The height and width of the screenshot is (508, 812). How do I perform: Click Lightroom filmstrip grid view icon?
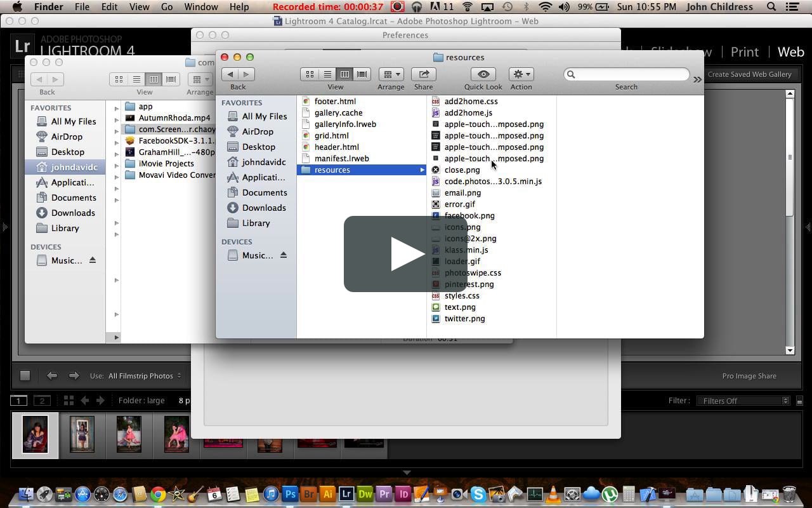click(x=69, y=401)
